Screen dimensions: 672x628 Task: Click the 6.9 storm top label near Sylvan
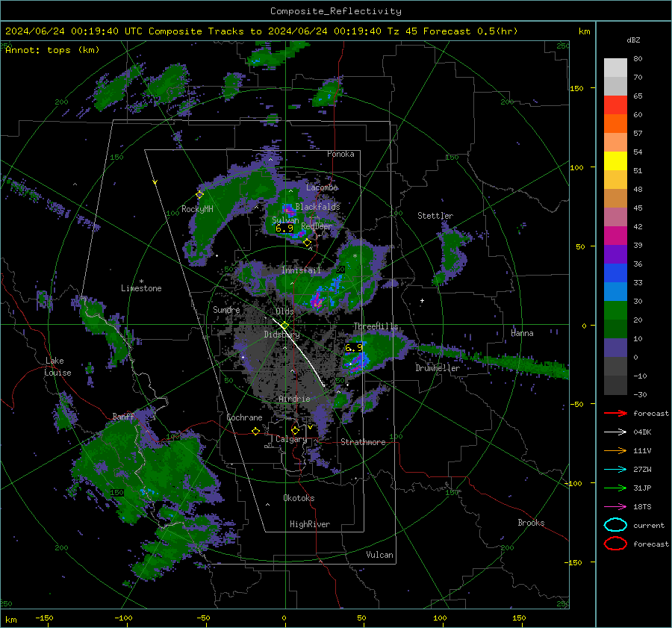click(x=284, y=228)
